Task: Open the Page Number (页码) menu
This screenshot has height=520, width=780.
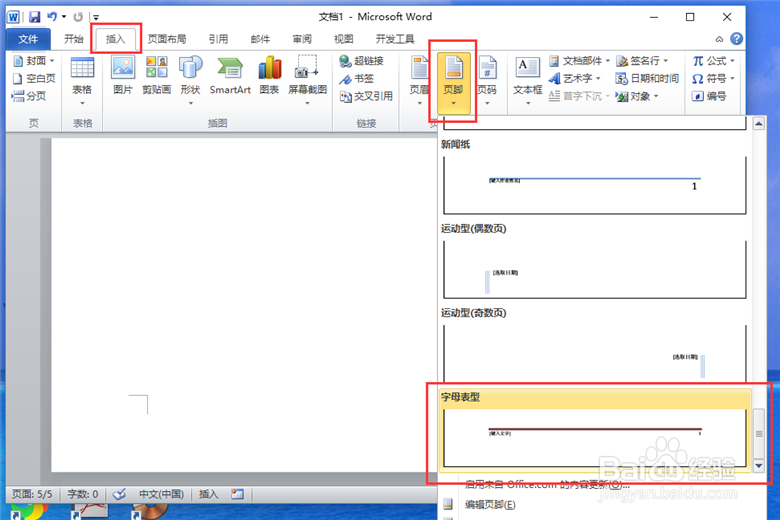Action: [x=487, y=80]
